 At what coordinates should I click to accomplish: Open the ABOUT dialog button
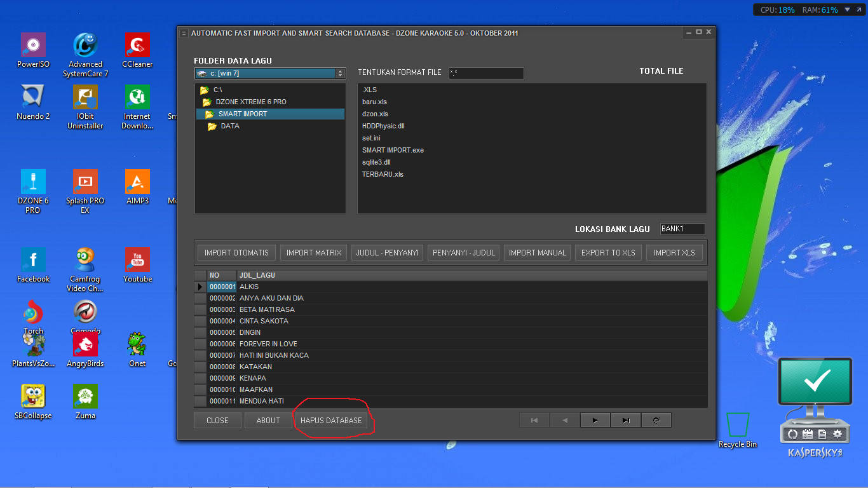click(x=268, y=420)
